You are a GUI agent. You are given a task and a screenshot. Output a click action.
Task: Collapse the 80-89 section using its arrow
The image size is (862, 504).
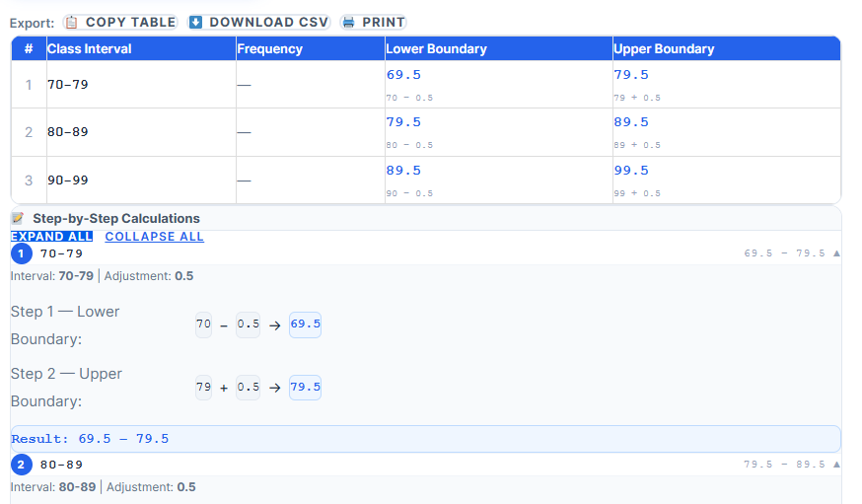(836, 465)
